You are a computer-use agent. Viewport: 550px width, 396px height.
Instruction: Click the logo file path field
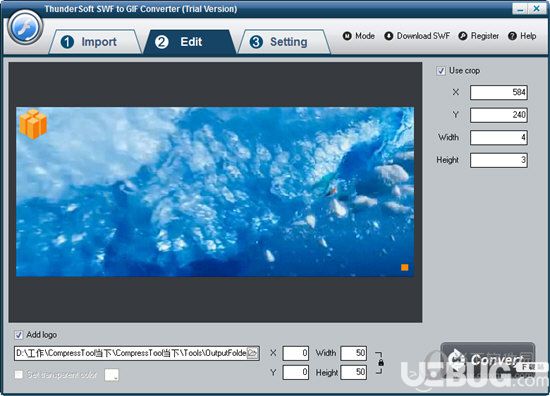tap(130, 353)
